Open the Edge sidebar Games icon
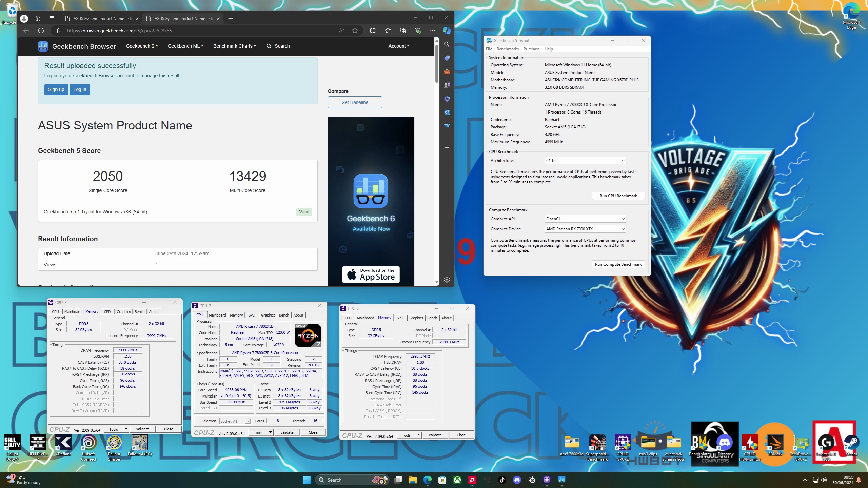This screenshot has width=868, height=488. (x=447, y=85)
